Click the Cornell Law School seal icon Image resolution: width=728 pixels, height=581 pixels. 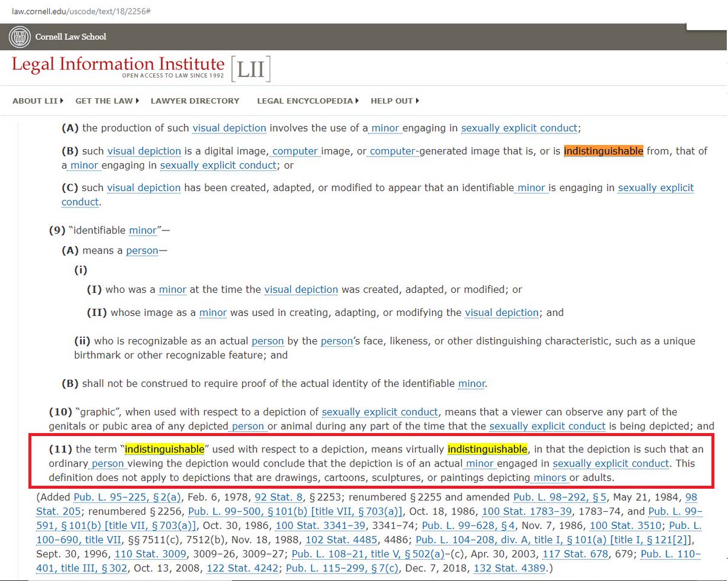(x=21, y=37)
